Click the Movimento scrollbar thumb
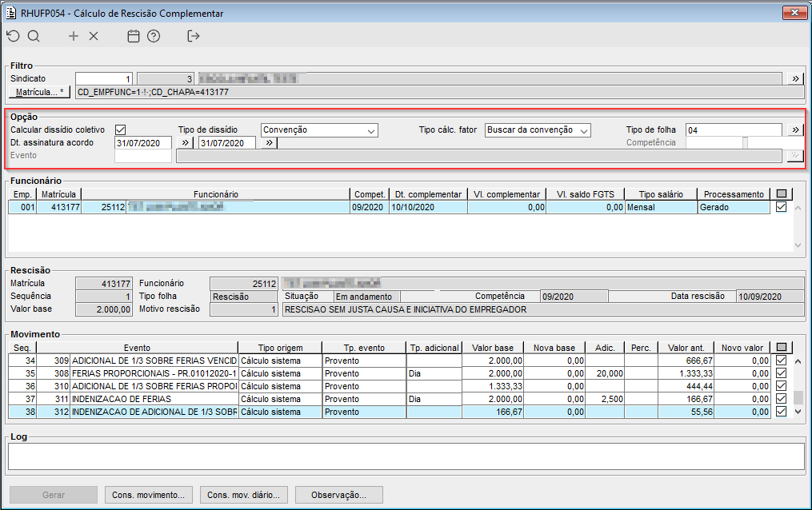 click(798, 397)
